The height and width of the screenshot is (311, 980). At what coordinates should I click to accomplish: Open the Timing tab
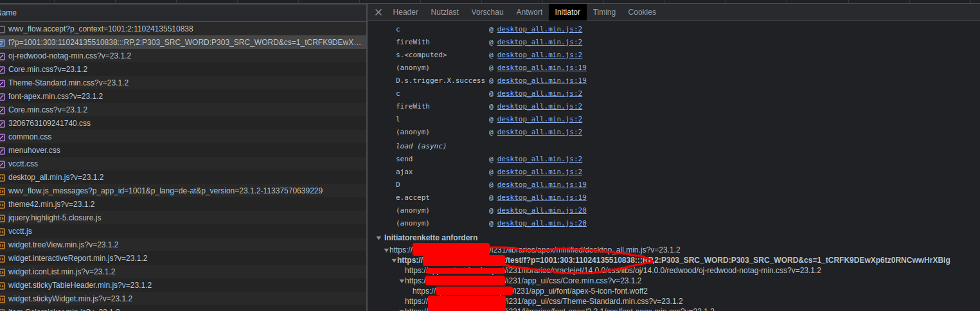603,12
